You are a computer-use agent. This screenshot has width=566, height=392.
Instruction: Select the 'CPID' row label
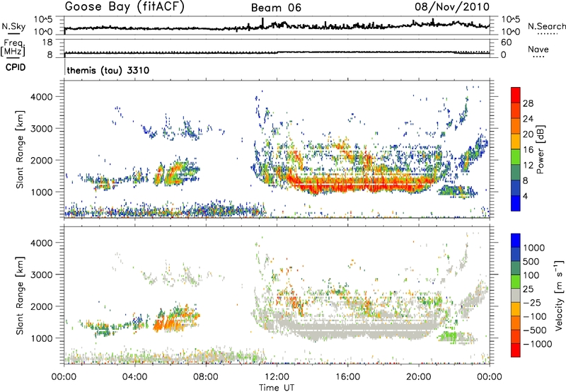click(16, 67)
